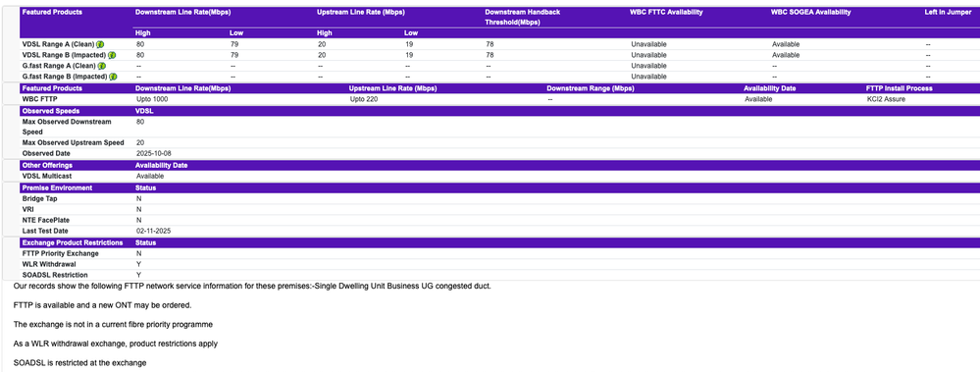The image size is (980, 372).
Task: Click info icon beside VDSL Range B (Impacted)
Action: pyautogui.click(x=113, y=55)
